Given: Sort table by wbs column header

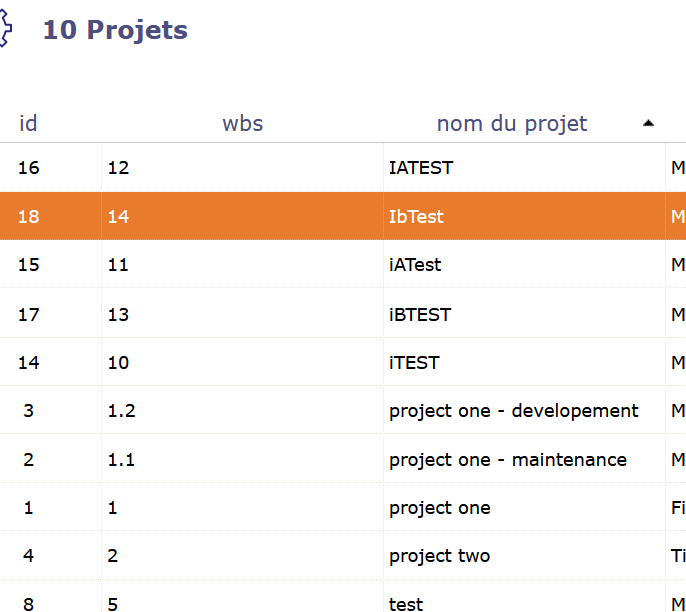Looking at the screenshot, I should pos(242,124).
